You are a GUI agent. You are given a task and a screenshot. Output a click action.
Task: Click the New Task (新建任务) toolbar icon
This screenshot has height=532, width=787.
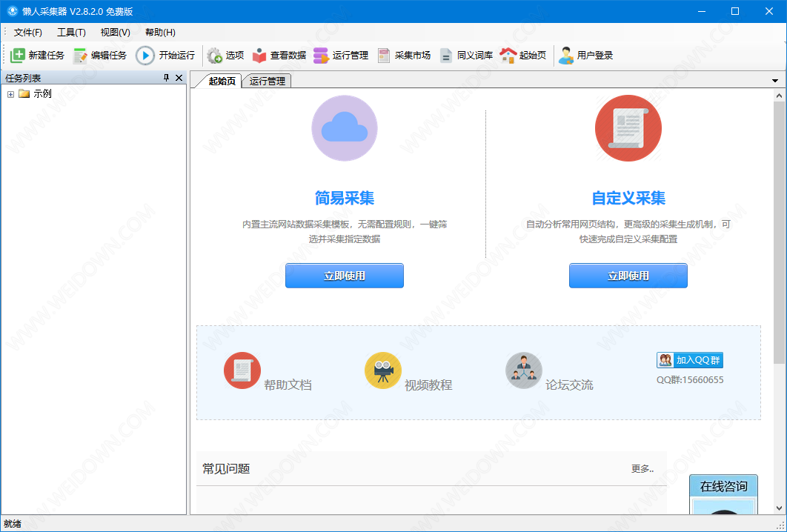(x=18, y=56)
